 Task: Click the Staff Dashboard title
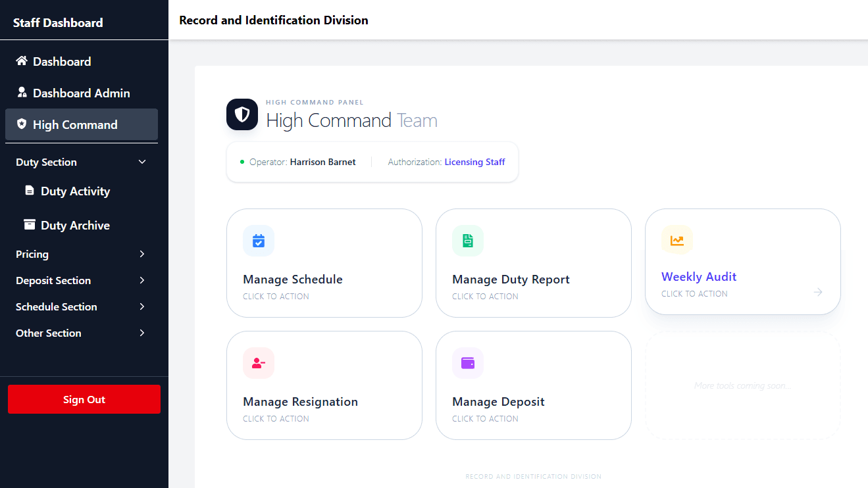coord(58,23)
